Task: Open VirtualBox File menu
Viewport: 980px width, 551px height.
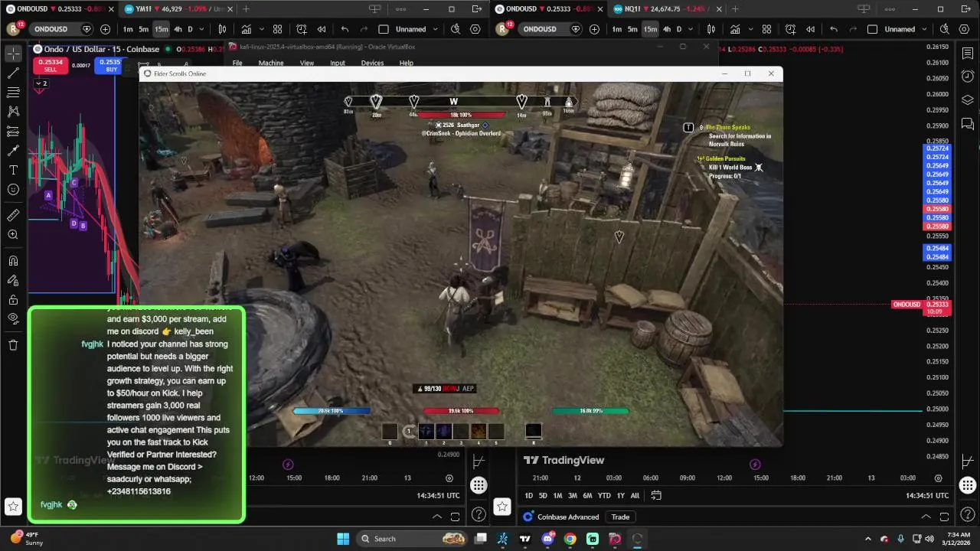Action: point(237,64)
